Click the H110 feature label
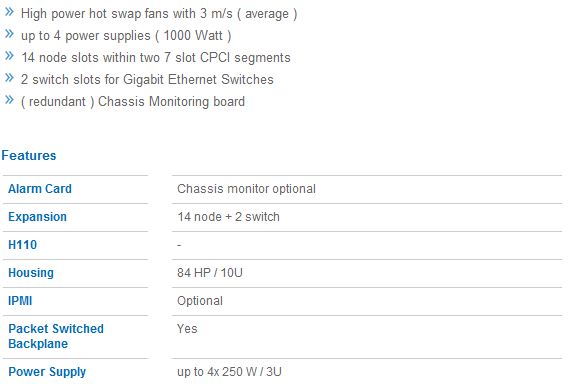 pyautogui.click(x=22, y=245)
